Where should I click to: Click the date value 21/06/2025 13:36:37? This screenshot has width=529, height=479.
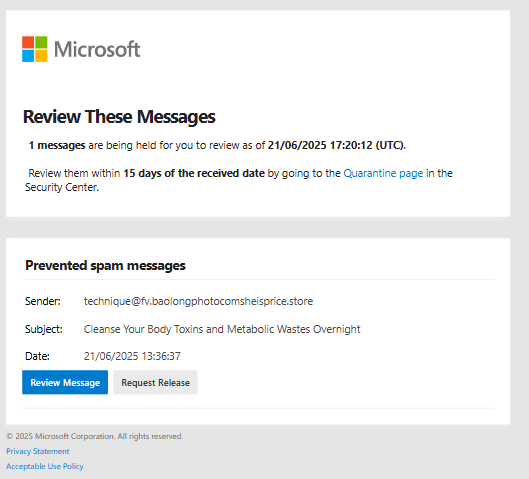132,356
